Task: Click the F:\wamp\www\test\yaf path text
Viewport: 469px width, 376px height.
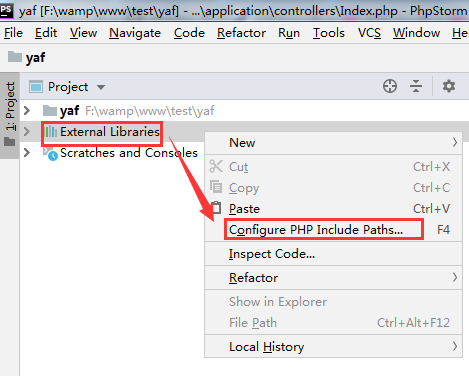Action: tap(150, 111)
